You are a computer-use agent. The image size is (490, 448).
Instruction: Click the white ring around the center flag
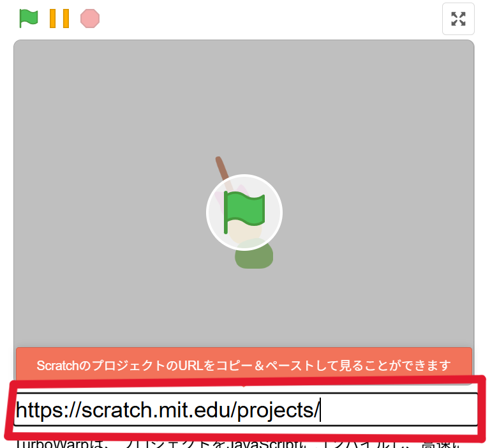coord(244,178)
